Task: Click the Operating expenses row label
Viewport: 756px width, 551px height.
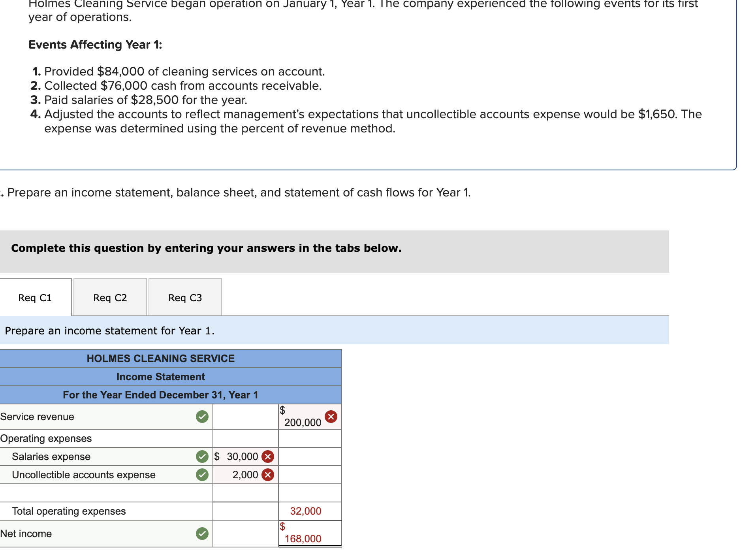Action: tap(45, 438)
